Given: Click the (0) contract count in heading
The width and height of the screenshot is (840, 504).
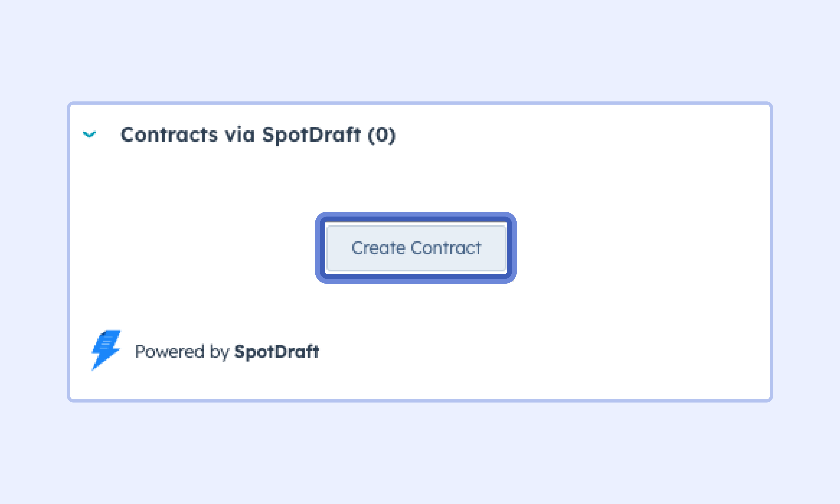Looking at the screenshot, I should (x=382, y=135).
